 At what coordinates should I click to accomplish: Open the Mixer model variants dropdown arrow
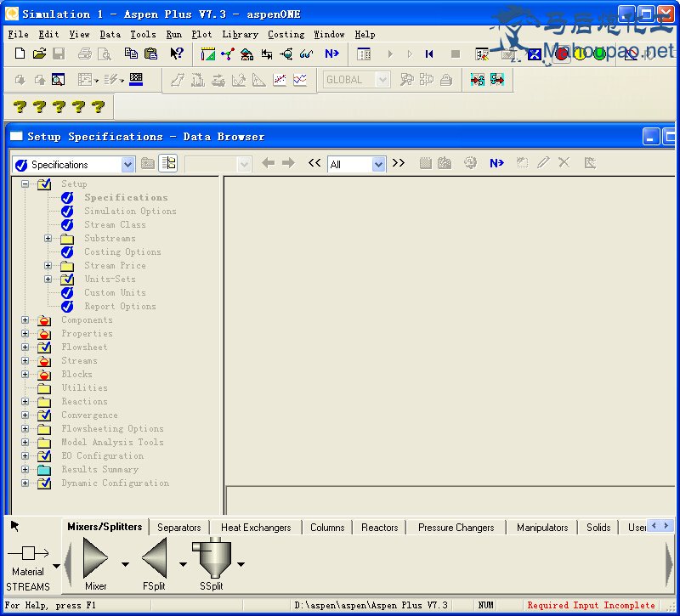(x=125, y=564)
